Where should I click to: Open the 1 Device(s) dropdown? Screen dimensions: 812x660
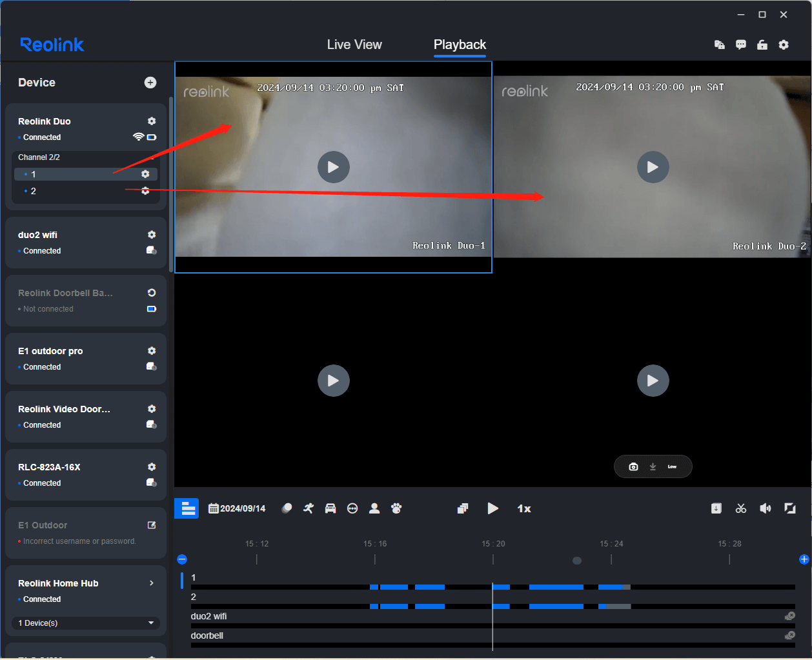[x=86, y=623]
